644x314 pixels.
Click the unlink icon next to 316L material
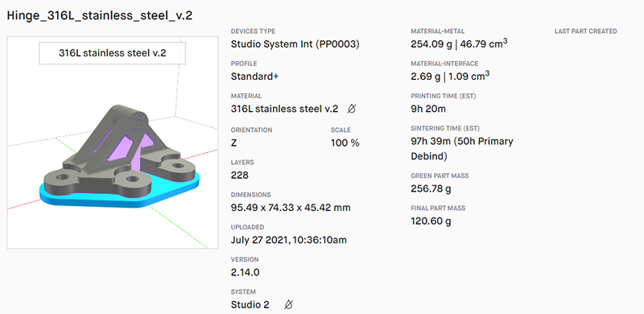coord(352,109)
